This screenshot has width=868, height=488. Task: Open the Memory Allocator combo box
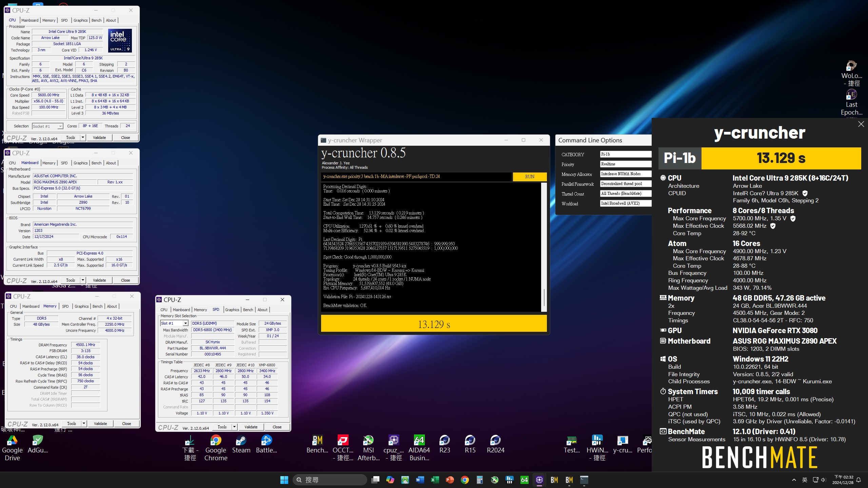(x=626, y=174)
